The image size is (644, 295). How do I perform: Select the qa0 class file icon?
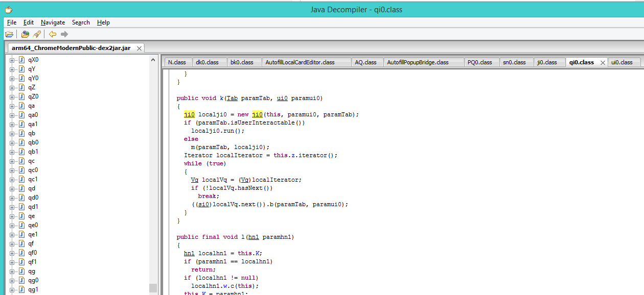(x=22, y=115)
